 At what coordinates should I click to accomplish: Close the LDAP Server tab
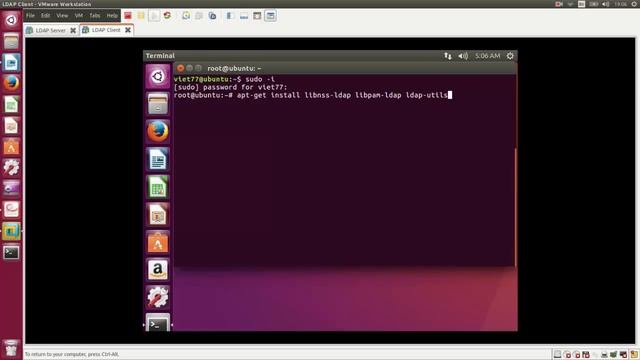(x=73, y=30)
